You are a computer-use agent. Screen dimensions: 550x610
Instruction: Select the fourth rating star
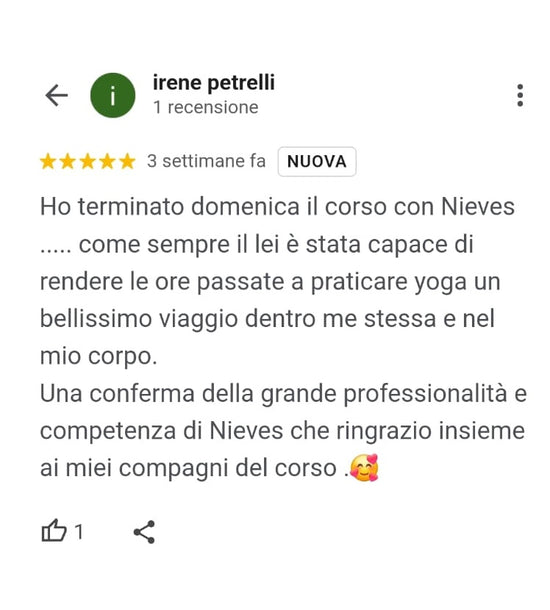[107, 161]
